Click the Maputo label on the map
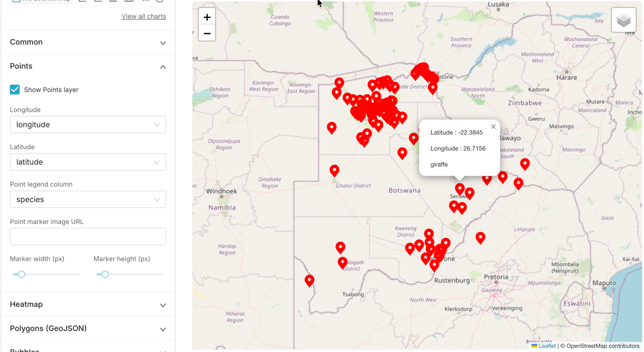This screenshot has width=644, height=352. (x=604, y=283)
